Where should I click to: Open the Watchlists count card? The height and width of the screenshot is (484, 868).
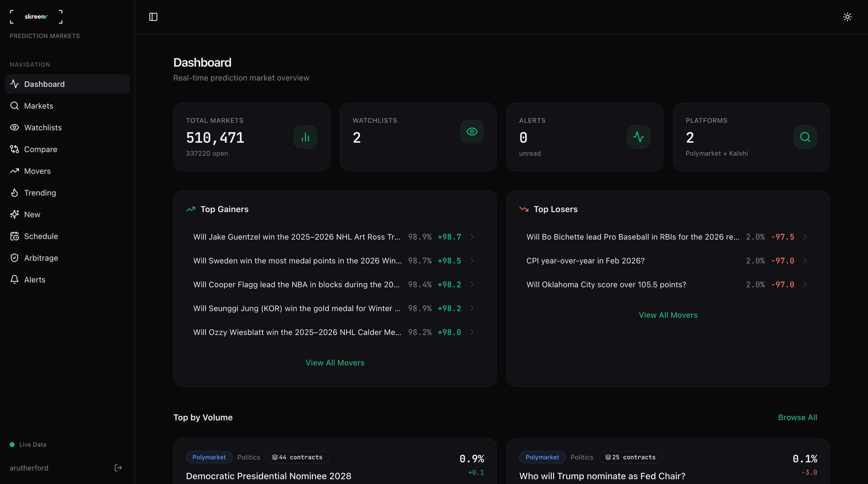(418, 137)
